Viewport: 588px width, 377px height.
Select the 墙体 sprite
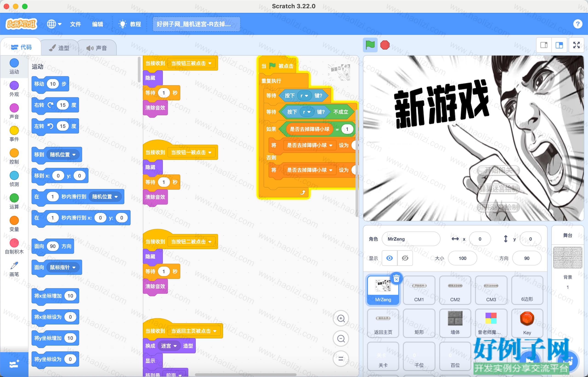coord(455,323)
